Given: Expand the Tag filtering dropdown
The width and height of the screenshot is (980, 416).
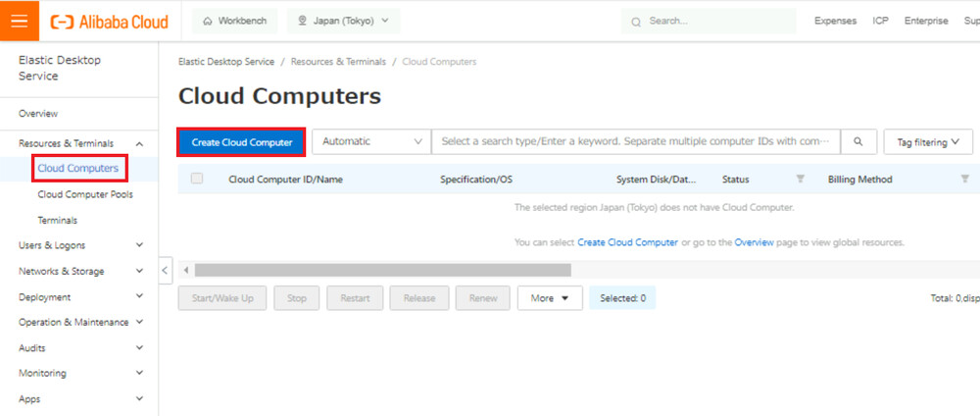Looking at the screenshot, I should point(927,142).
